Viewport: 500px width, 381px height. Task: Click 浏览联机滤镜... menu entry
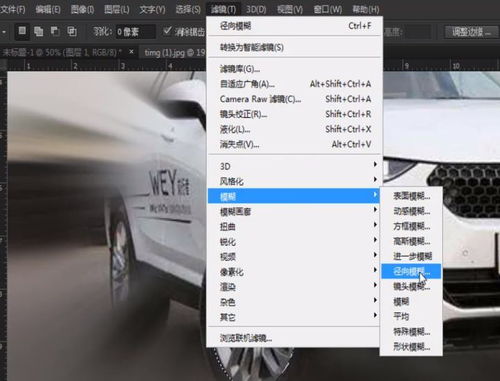(x=294, y=338)
